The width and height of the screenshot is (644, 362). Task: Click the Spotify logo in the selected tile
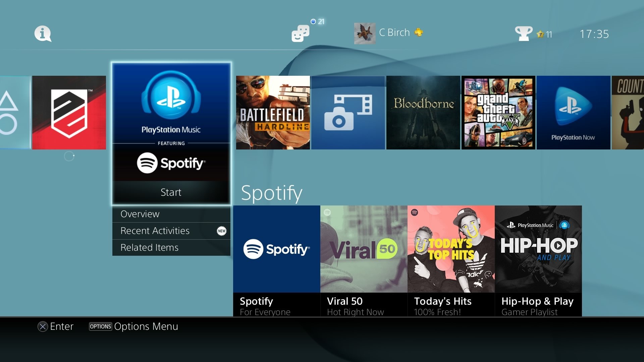(x=171, y=163)
